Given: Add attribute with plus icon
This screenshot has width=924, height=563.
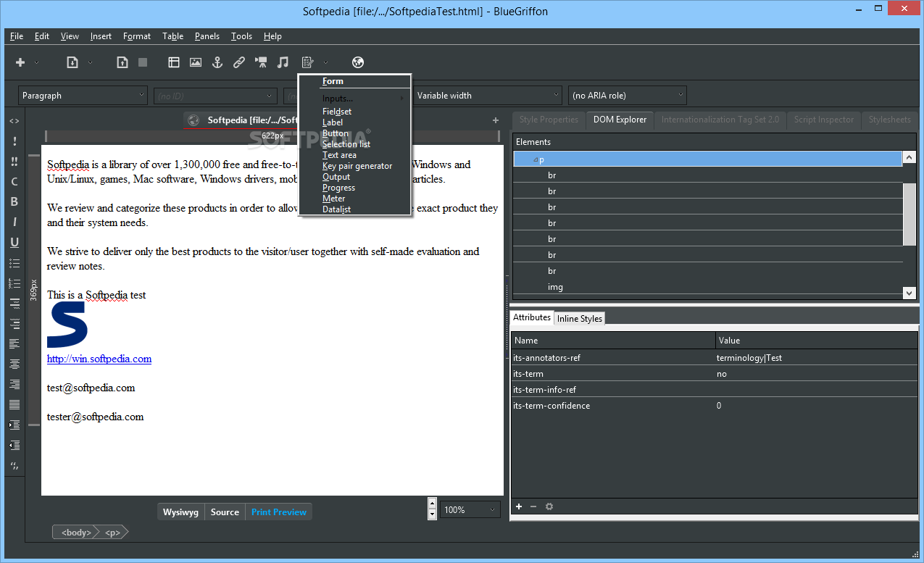Looking at the screenshot, I should pos(519,506).
